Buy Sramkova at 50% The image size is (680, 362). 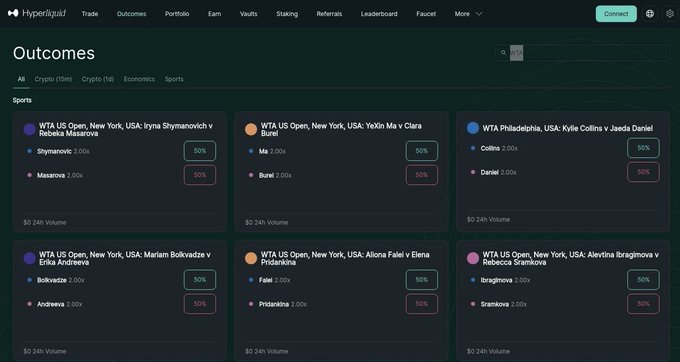click(x=644, y=304)
